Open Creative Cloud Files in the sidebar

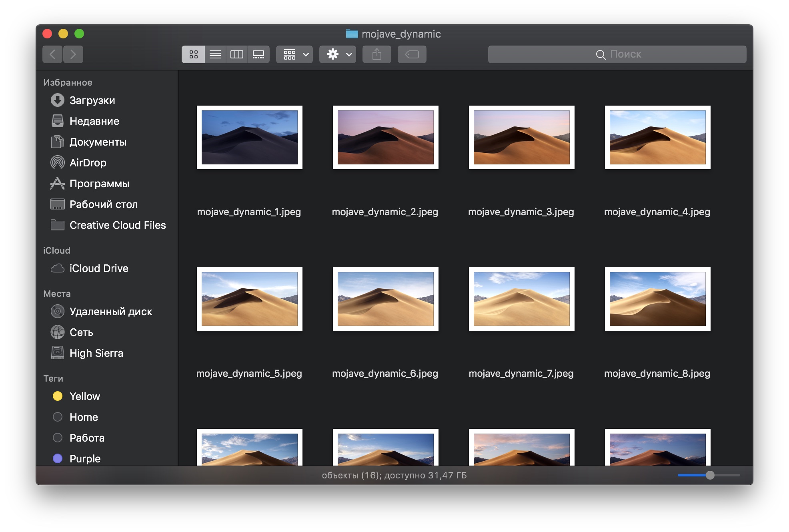pyautogui.click(x=117, y=225)
